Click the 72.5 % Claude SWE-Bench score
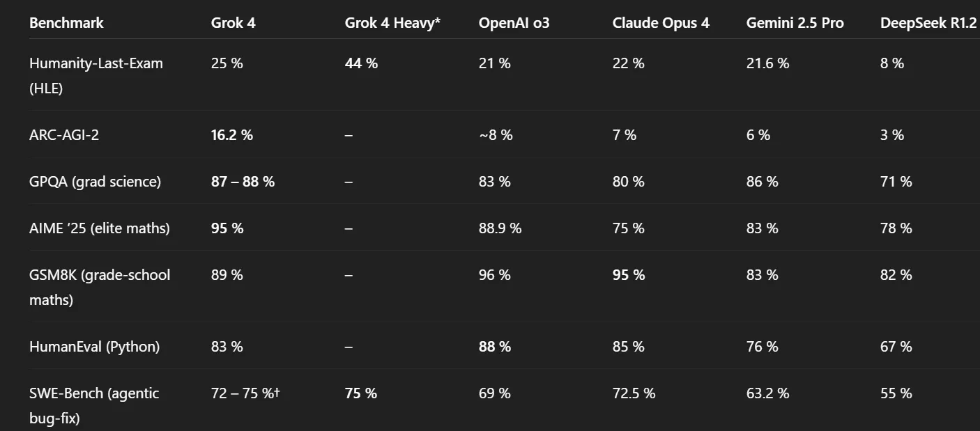 (x=634, y=393)
